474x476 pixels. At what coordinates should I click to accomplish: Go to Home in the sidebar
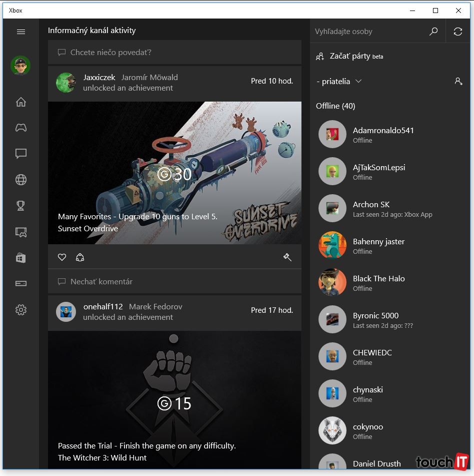21,102
